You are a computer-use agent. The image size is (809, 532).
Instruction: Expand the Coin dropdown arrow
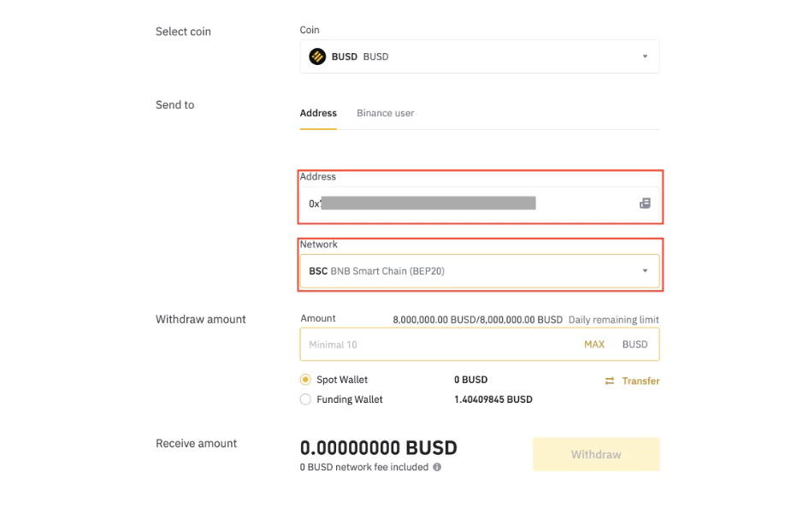click(645, 56)
